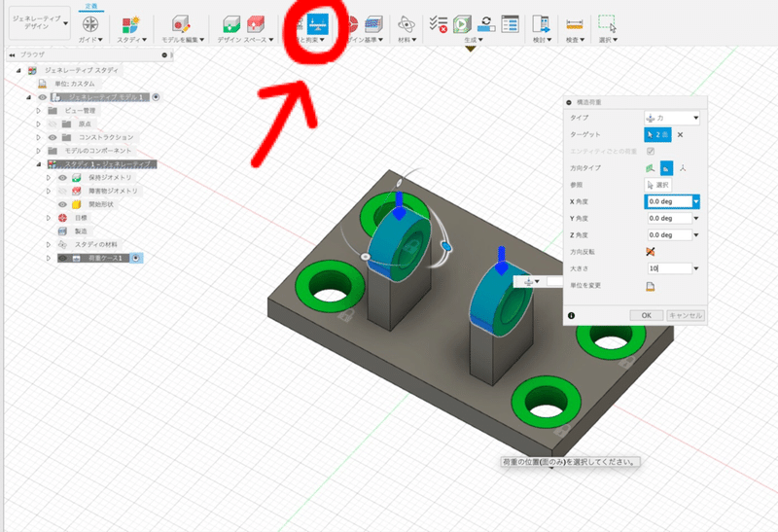The image size is (778, 532).
Task: Click the Select (選択) dashed box icon
Action: click(x=607, y=23)
